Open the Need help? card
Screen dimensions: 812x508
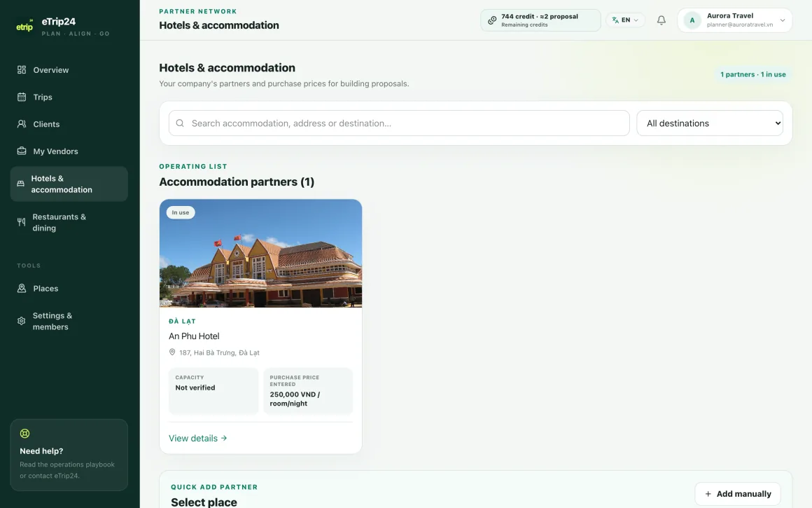69,455
